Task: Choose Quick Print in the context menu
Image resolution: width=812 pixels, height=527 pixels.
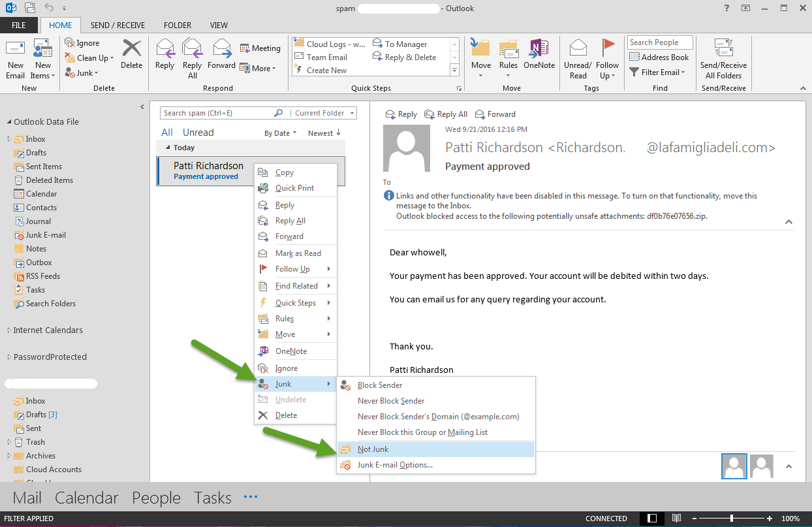Action: (x=295, y=188)
